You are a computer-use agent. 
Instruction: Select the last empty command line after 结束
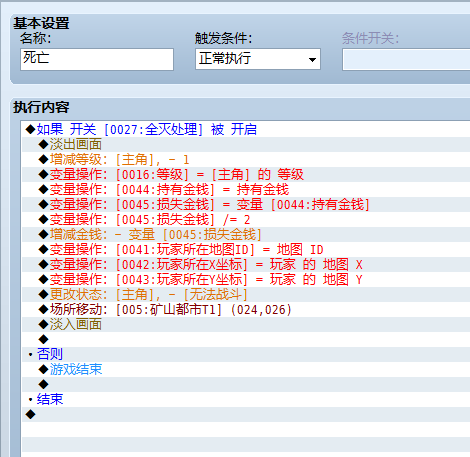246,414
